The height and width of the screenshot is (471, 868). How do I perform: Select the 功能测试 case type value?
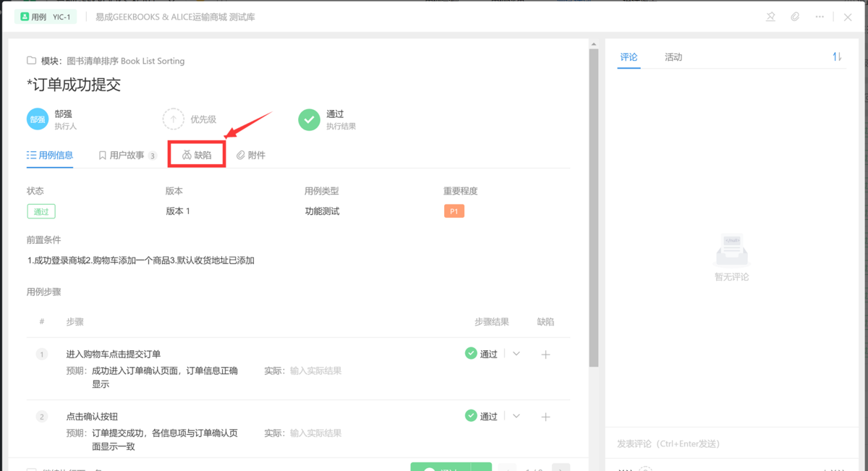[x=322, y=211]
